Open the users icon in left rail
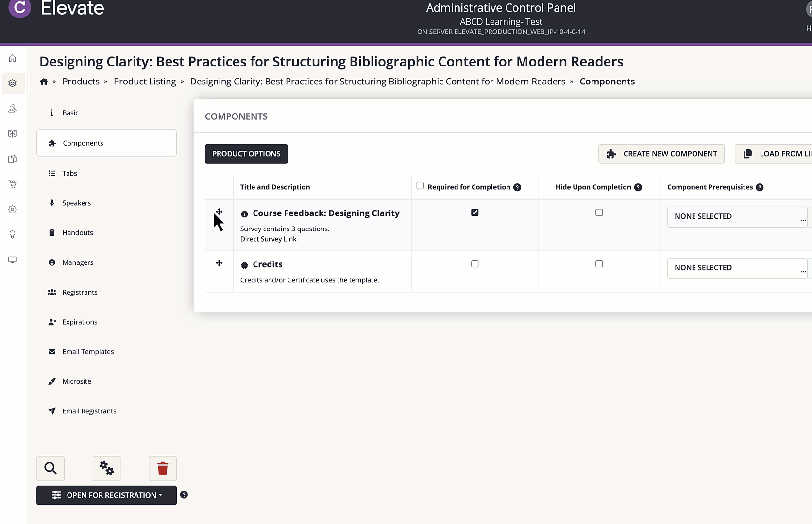812x524 pixels. (13, 108)
